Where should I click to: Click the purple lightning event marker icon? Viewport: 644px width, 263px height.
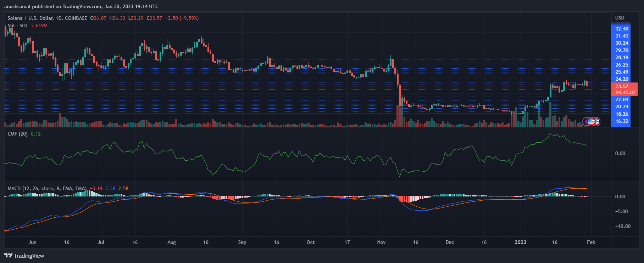point(586,121)
